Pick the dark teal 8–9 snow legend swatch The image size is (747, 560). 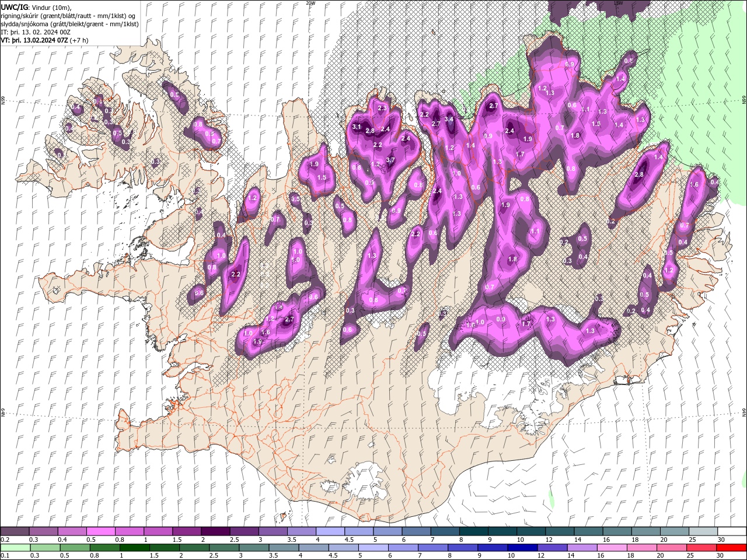tap(473, 531)
